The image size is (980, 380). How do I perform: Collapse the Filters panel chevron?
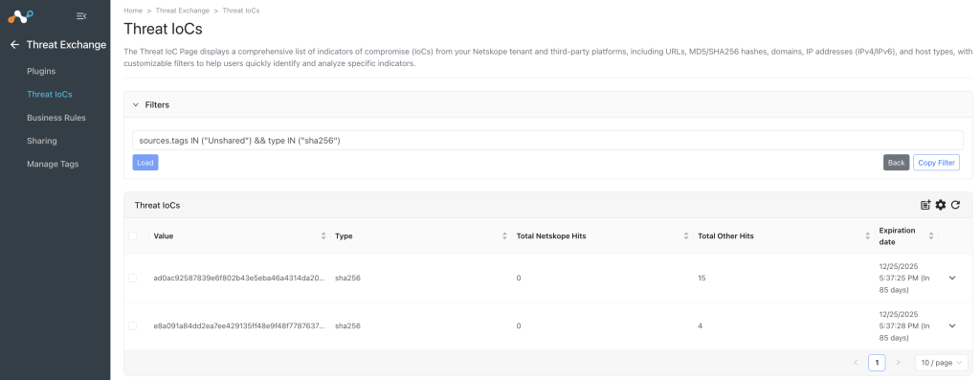tap(136, 105)
